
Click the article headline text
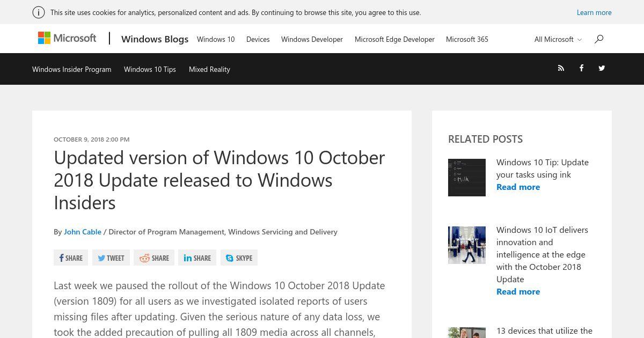point(219,180)
